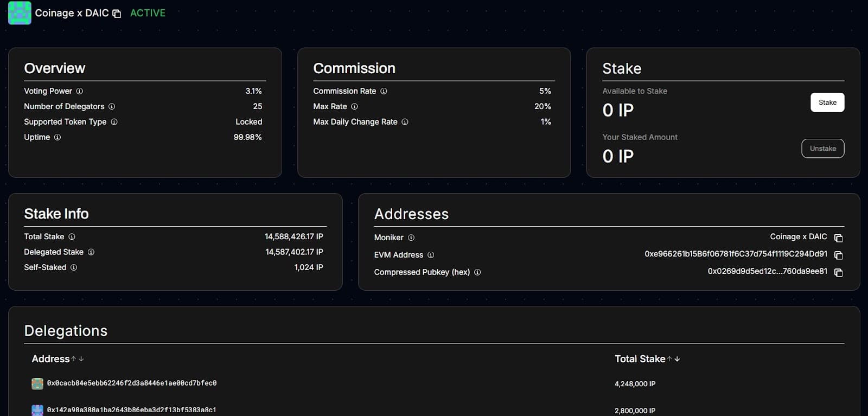Copy the EVM Address
The height and width of the screenshot is (416, 868).
[838, 255]
